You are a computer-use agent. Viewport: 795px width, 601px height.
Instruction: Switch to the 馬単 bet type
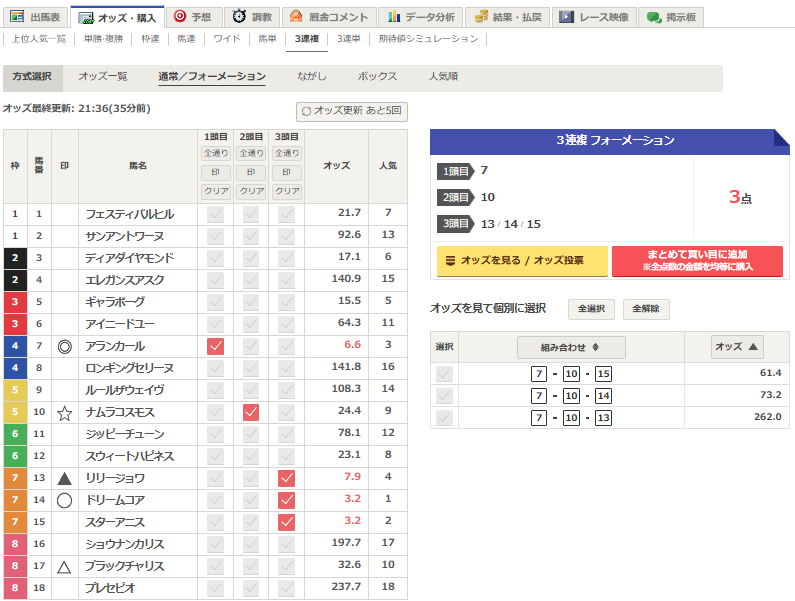[267, 39]
